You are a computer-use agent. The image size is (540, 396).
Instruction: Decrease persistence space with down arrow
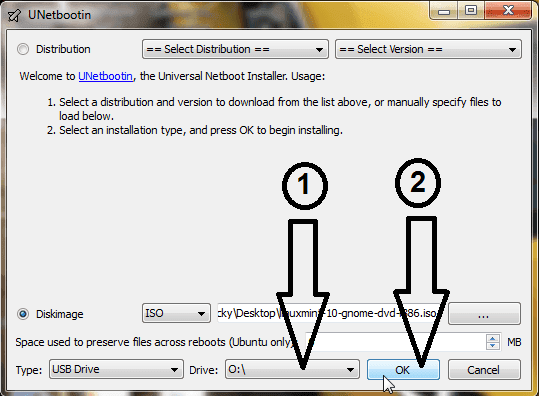point(493,346)
